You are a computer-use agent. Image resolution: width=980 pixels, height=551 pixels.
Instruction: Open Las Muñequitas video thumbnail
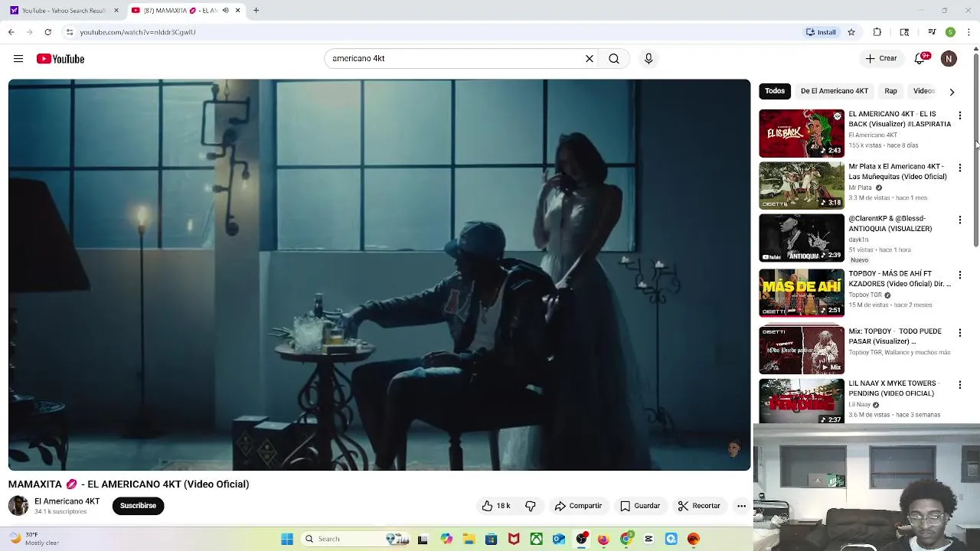(x=802, y=185)
